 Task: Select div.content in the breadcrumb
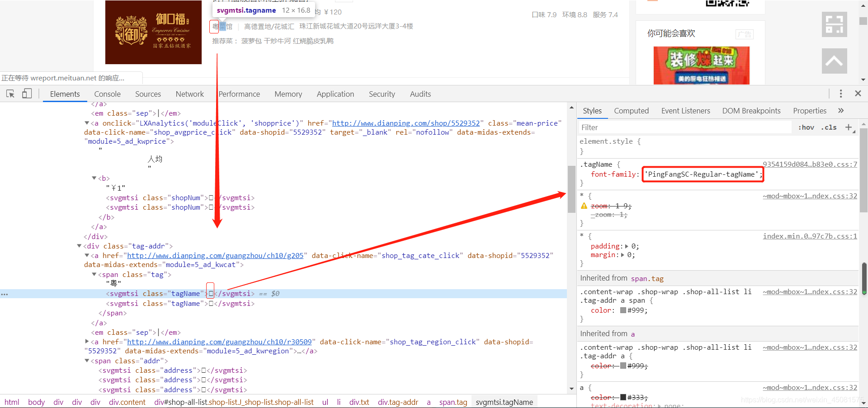click(127, 402)
